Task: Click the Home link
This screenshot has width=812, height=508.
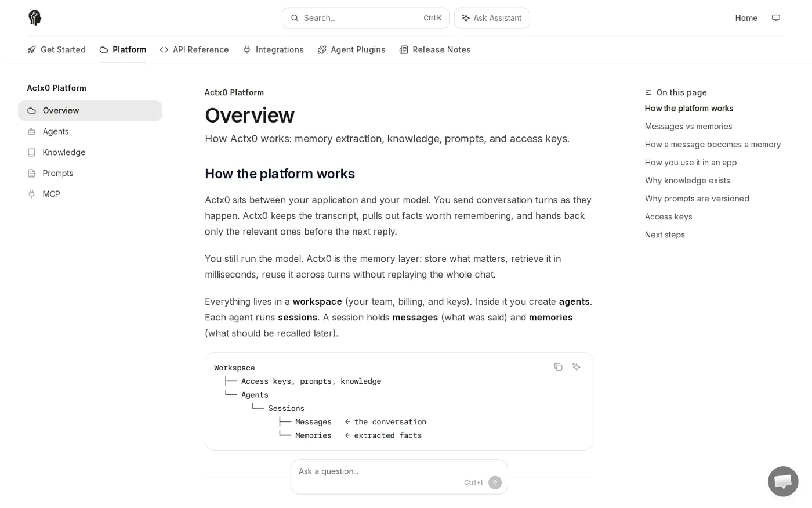Action: tap(746, 18)
